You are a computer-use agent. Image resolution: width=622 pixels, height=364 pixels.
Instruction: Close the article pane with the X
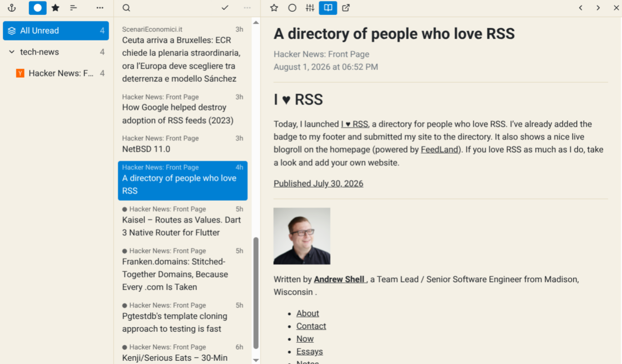click(616, 8)
